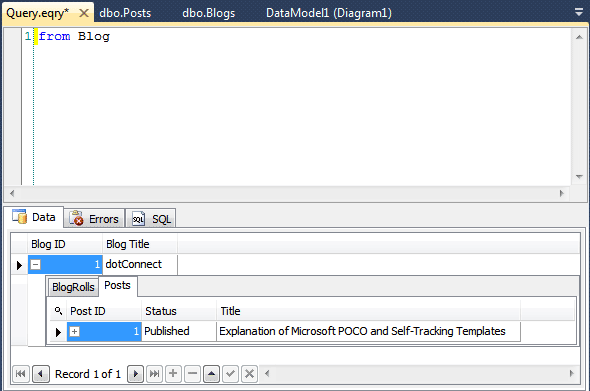Expand the Post ID 1 row
Viewport: 590px width, 391px height.
coord(75,332)
